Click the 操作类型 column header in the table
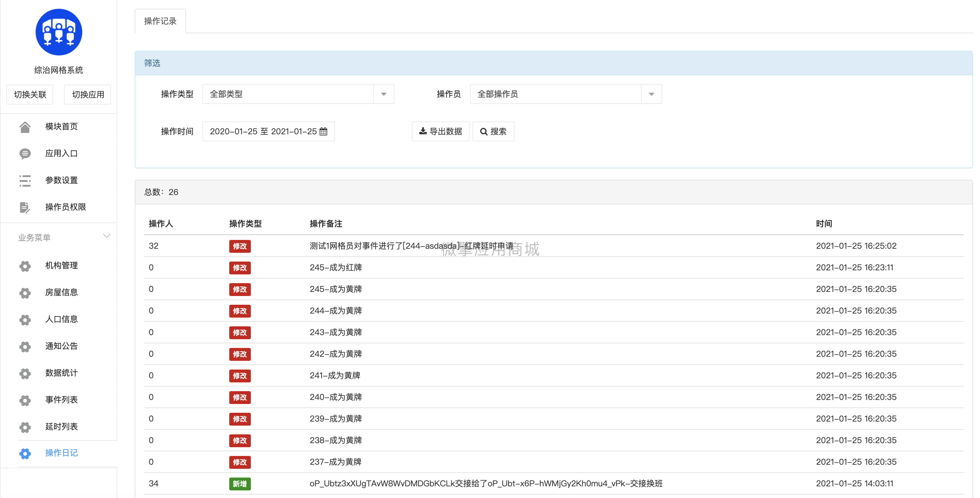The image size is (980, 498). [x=245, y=224]
